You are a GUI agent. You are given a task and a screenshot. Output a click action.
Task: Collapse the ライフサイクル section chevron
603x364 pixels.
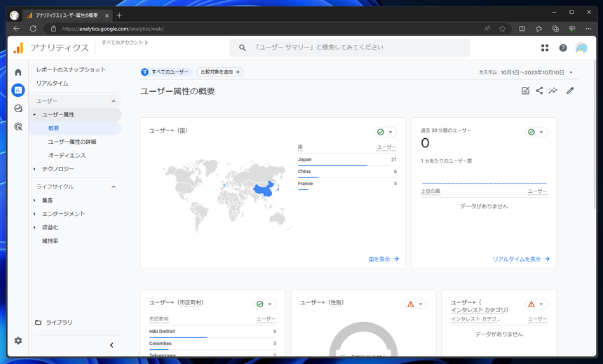pyautogui.click(x=114, y=187)
